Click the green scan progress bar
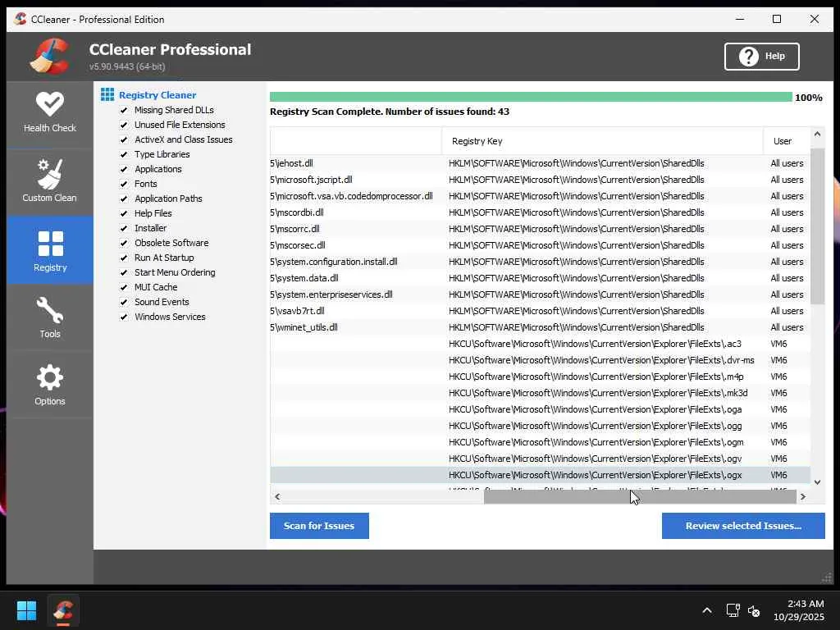This screenshot has height=630, width=840. pyautogui.click(x=531, y=97)
